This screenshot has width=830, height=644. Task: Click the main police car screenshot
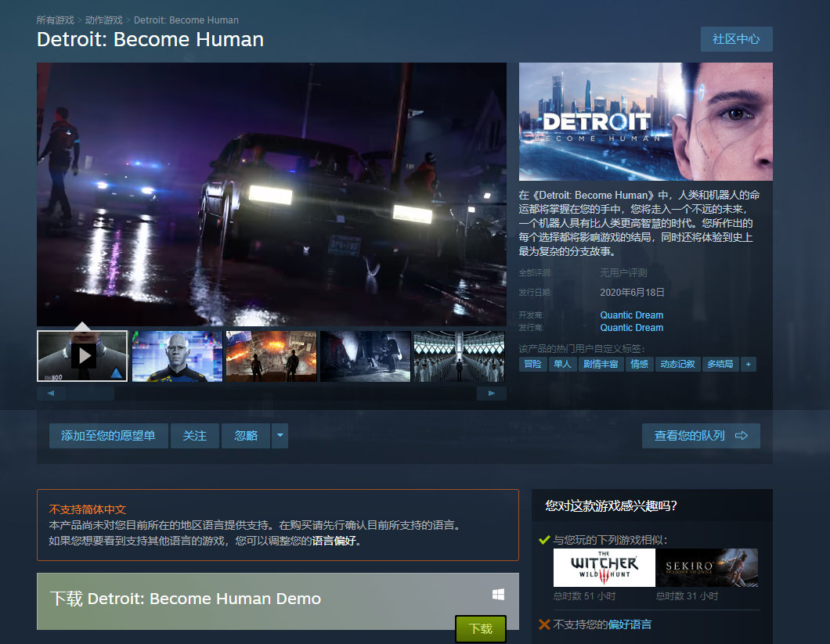pos(272,194)
